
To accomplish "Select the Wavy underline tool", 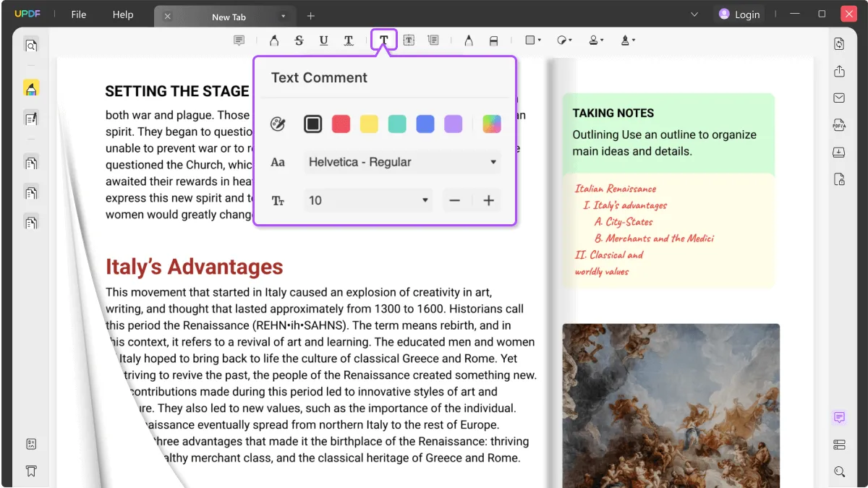I will (x=349, y=40).
